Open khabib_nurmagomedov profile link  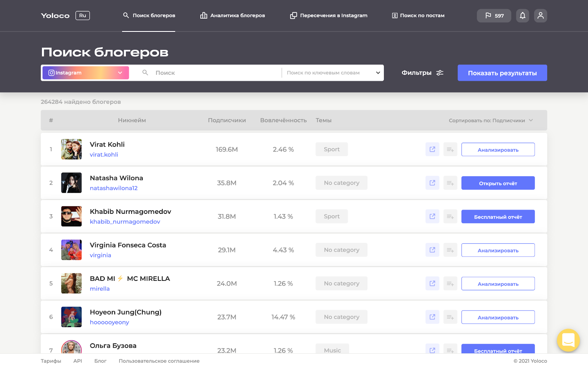click(125, 222)
